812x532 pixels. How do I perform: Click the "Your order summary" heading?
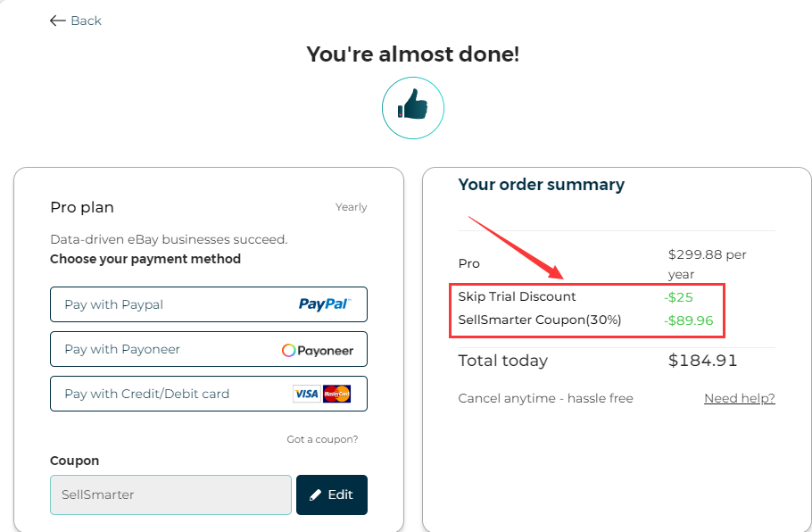pos(541,185)
